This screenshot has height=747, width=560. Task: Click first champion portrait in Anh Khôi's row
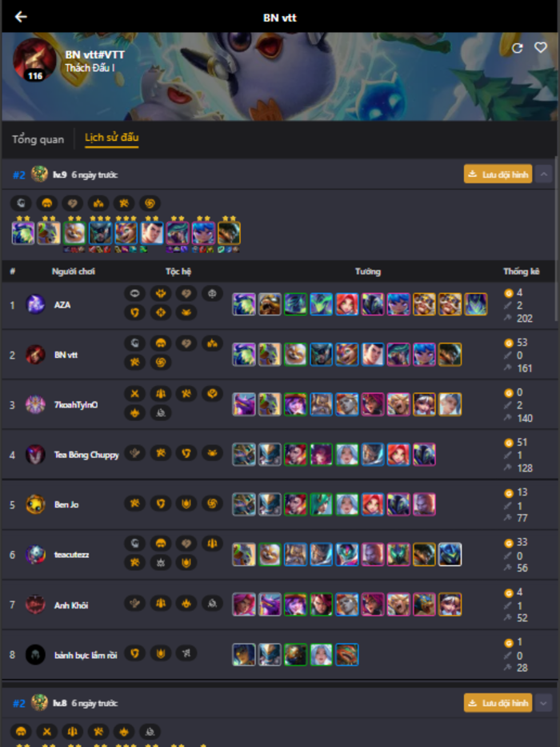244,604
